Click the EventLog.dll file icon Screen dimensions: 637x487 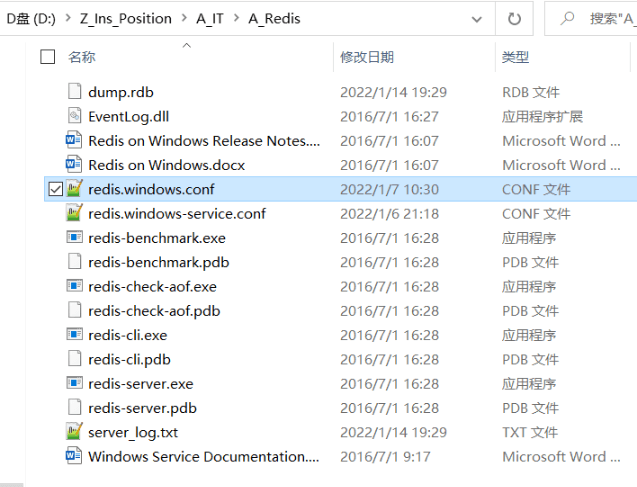74,116
